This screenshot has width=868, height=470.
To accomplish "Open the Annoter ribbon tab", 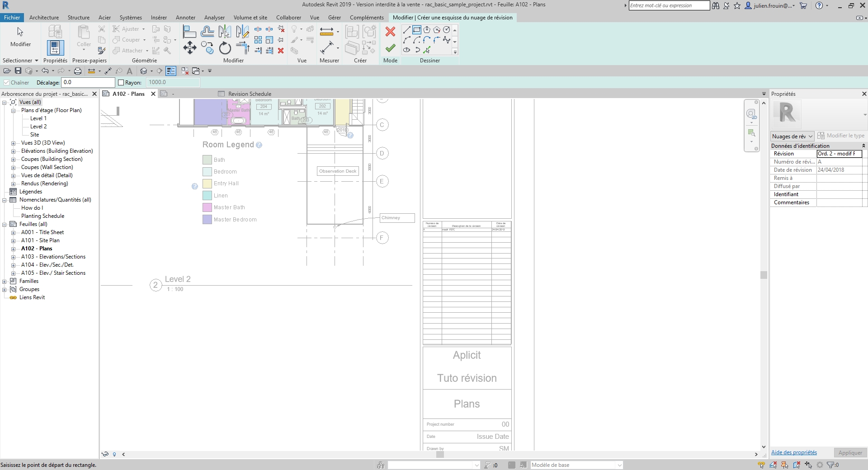I will coord(185,18).
